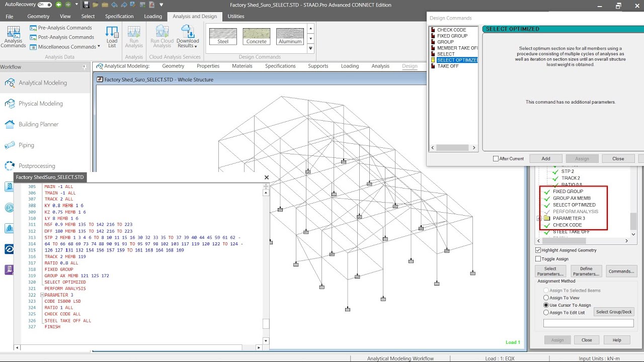644x362 pixels.
Task: Select the STEEL TAKE OFF tree item
Action: tap(571, 232)
